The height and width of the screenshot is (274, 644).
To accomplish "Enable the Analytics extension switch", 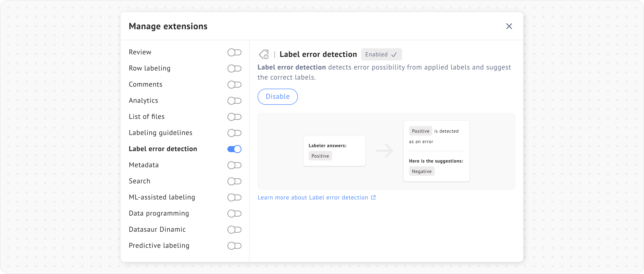I will pos(234,101).
